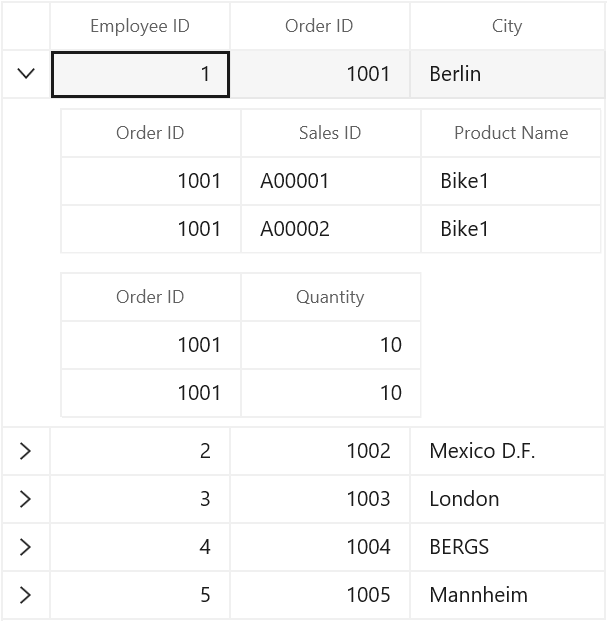607x621 pixels.
Task: Select the BERGS city cell
Action: [x=507, y=547]
